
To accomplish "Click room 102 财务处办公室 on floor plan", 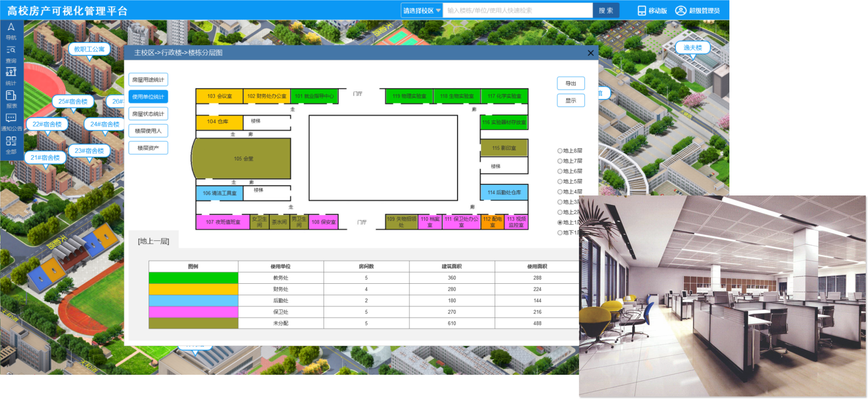I will (266, 96).
